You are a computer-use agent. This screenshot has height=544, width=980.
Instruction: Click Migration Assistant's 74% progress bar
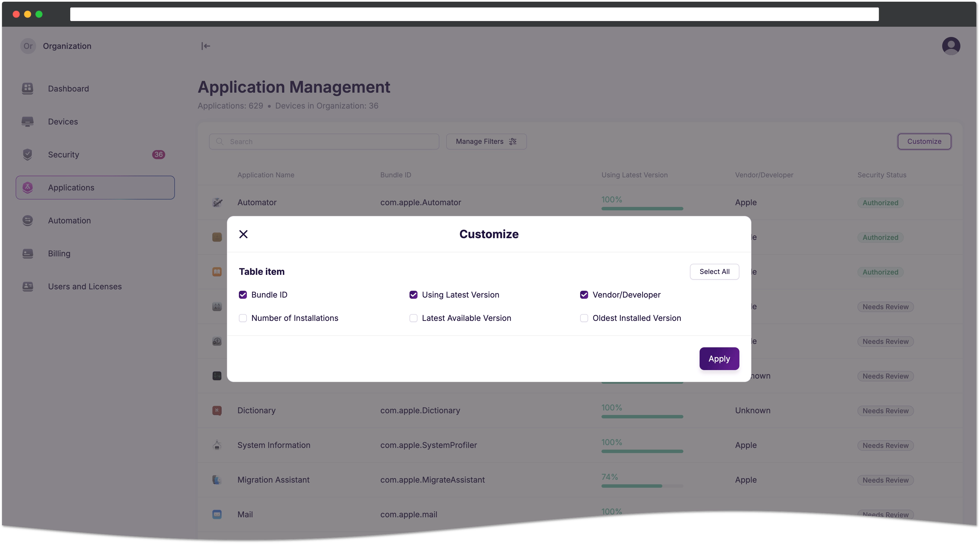(642, 486)
